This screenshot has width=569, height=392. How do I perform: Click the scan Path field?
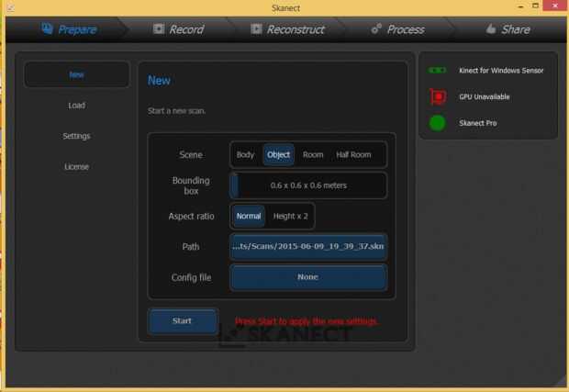(x=308, y=247)
